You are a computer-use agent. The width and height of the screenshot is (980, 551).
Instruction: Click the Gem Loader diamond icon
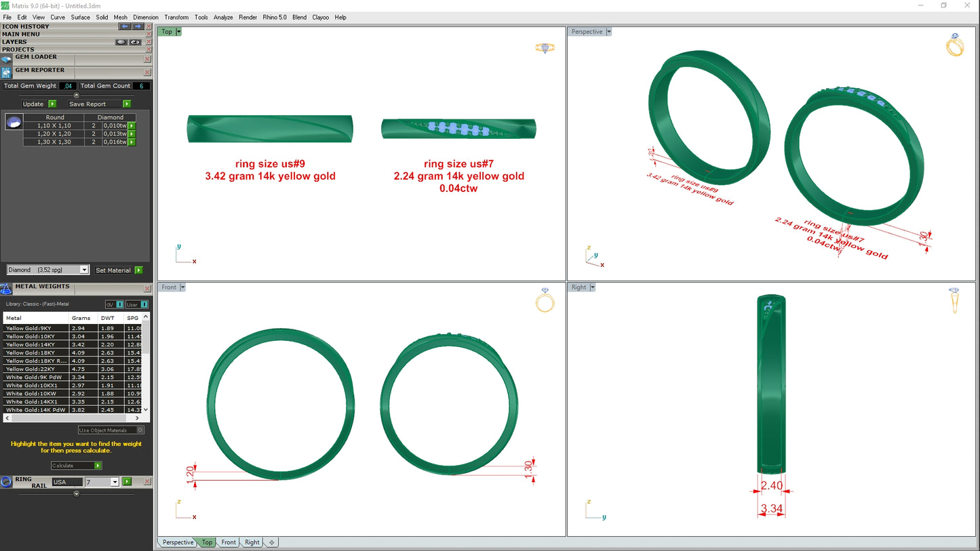6,59
